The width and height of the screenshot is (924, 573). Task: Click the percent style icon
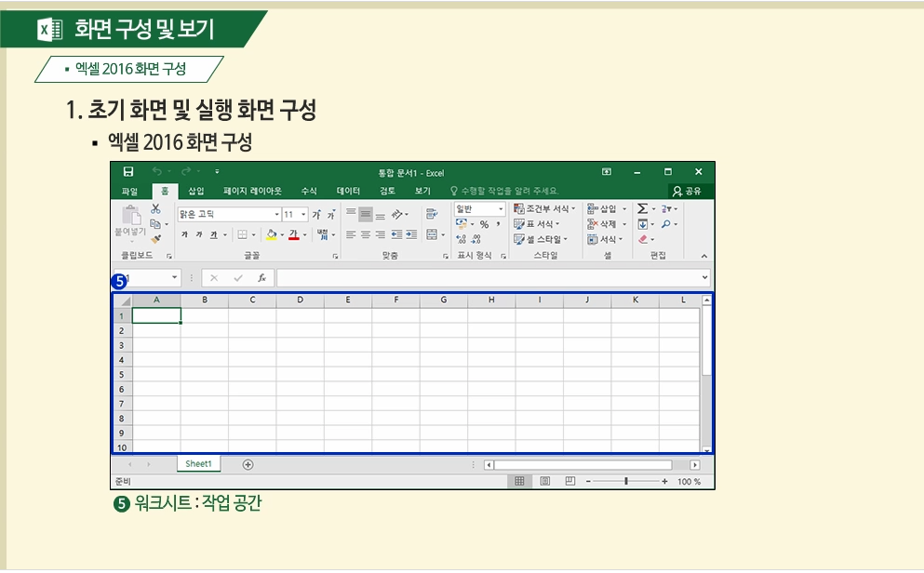[485, 224]
